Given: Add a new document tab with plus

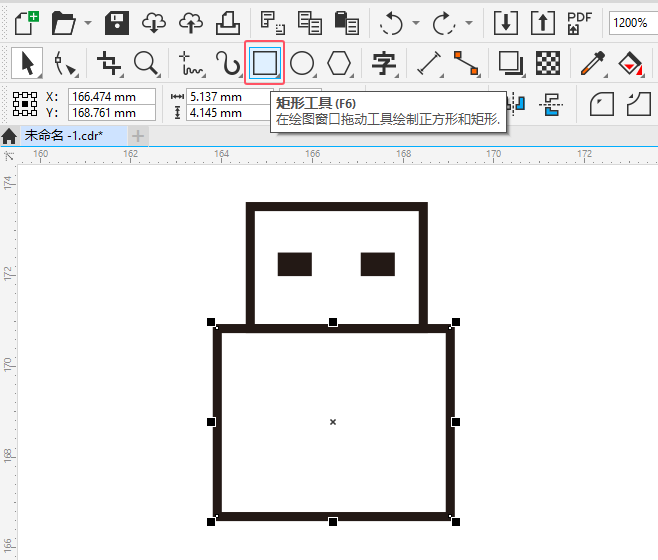Looking at the screenshot, I should pos(138,136).
